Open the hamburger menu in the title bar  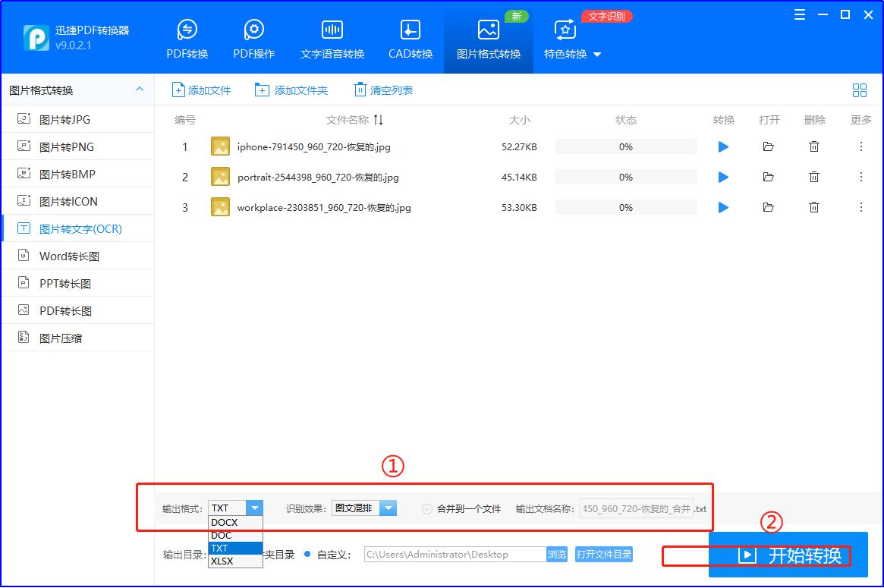tap(799, 14)
